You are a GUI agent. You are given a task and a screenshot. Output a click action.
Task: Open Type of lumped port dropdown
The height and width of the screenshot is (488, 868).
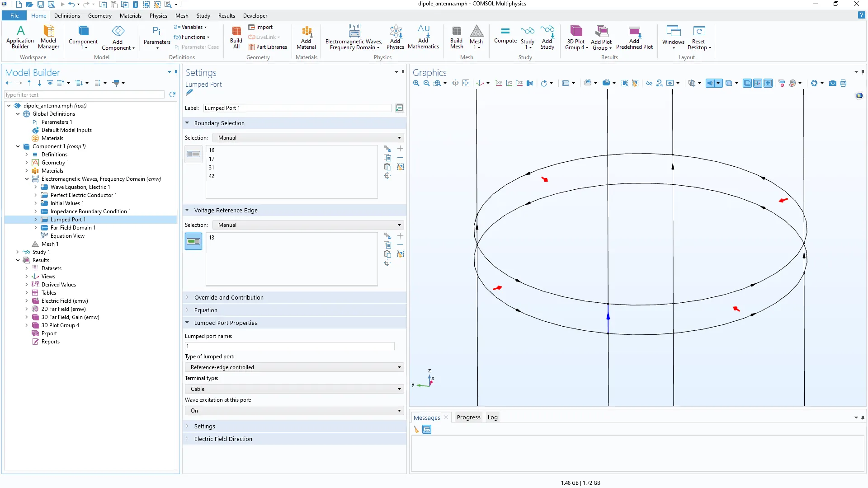pos(294,367)
